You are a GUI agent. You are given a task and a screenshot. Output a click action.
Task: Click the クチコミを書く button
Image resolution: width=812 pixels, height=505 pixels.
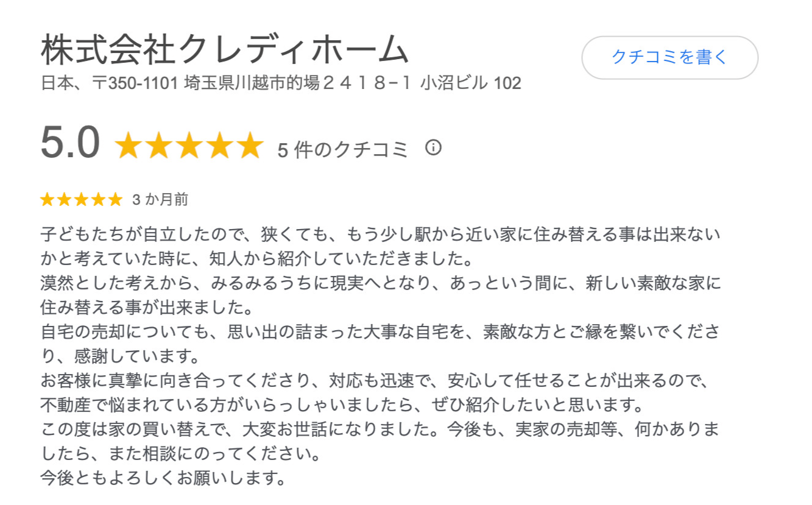coord(669,58)
